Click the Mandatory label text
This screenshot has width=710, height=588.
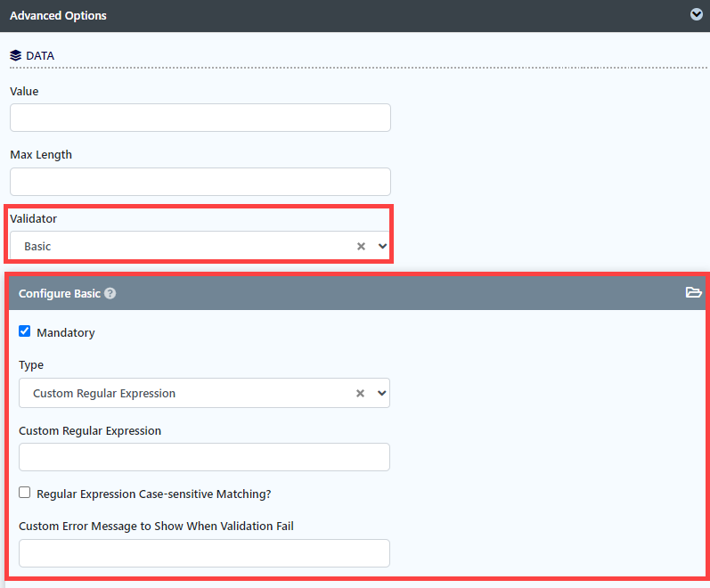pos(66,332)
